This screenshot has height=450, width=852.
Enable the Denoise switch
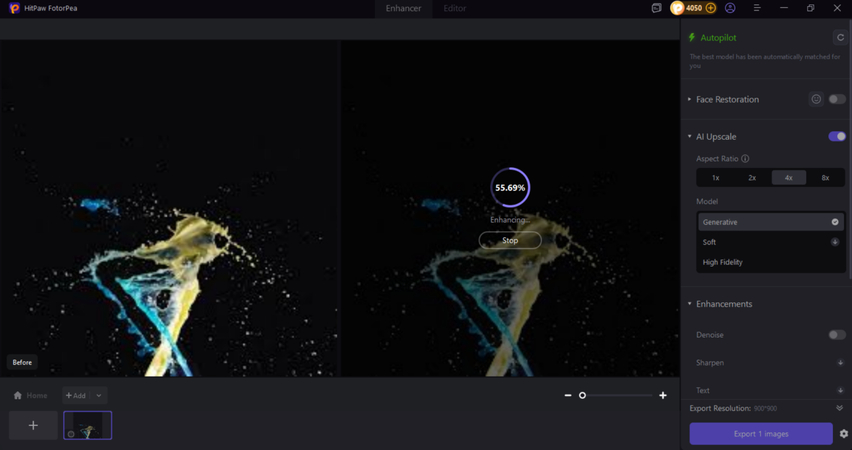pos(837,335)
